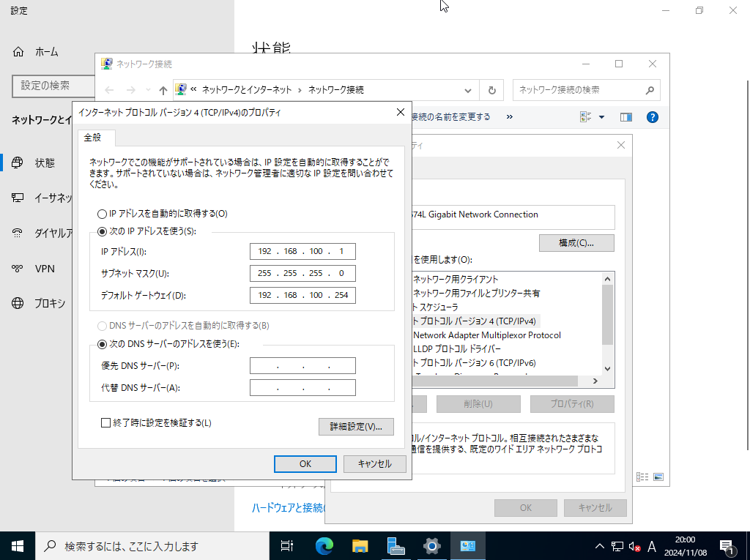Click the '詳細設定(V)...' button
Viewport: 750px width, 560px height.
[x=356, y=426]
